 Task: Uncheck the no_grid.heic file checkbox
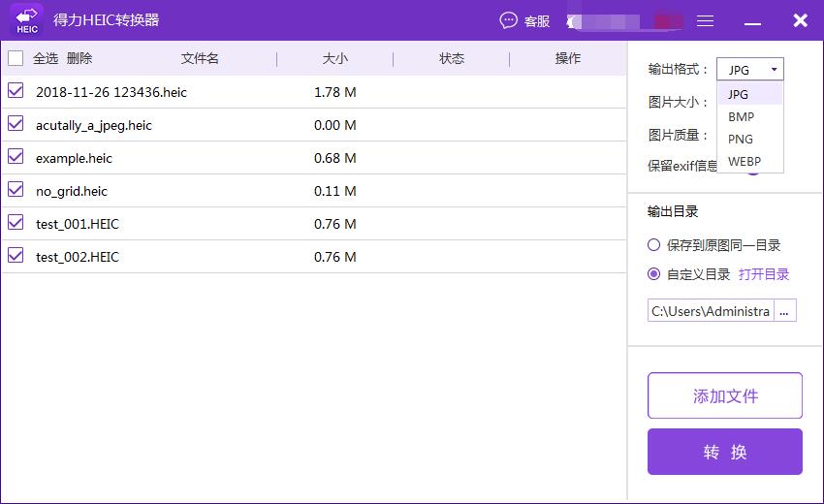pos(16,190)
